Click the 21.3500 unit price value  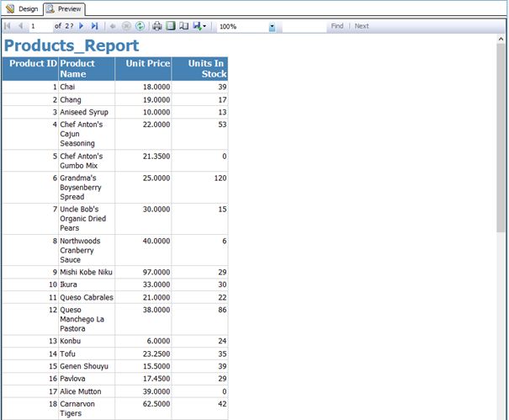coord(156,157)
